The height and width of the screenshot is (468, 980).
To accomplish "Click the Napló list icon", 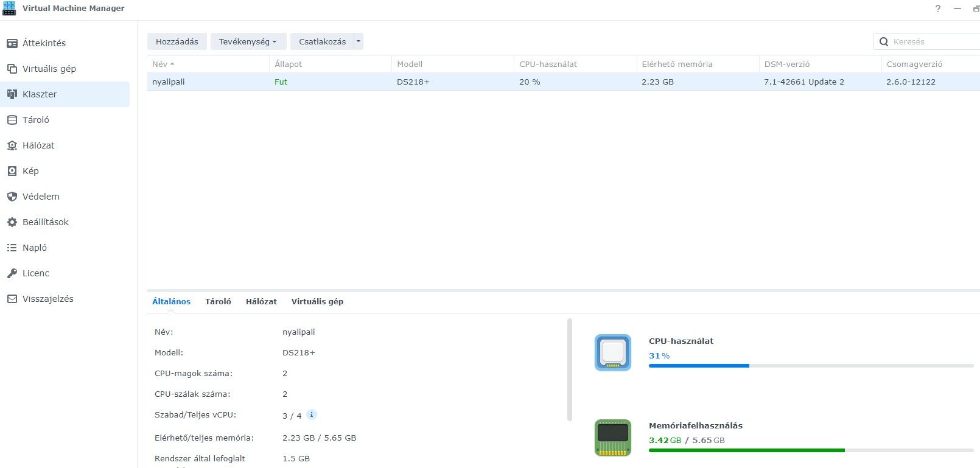I will [12, 248].
